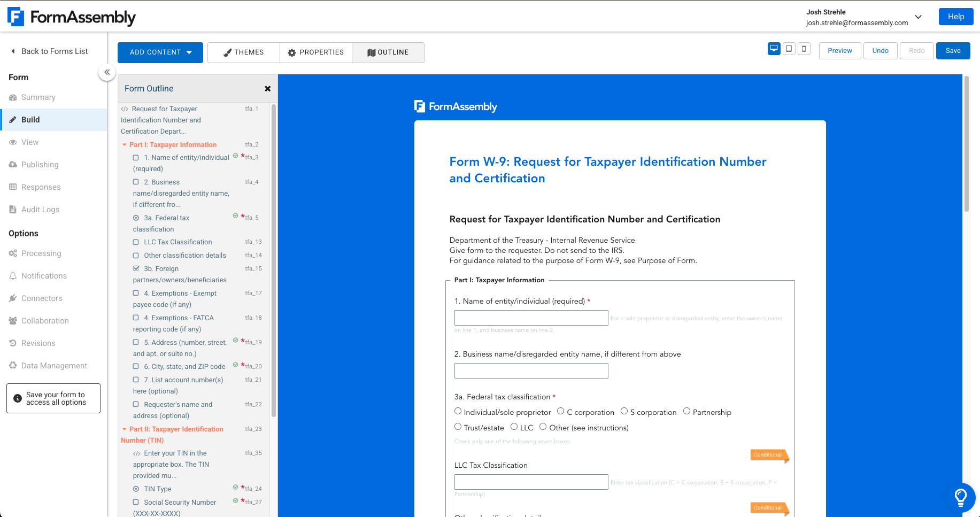Click the Undo button
980x517 pixels.
pyautogui.click(x=880, y=51)
